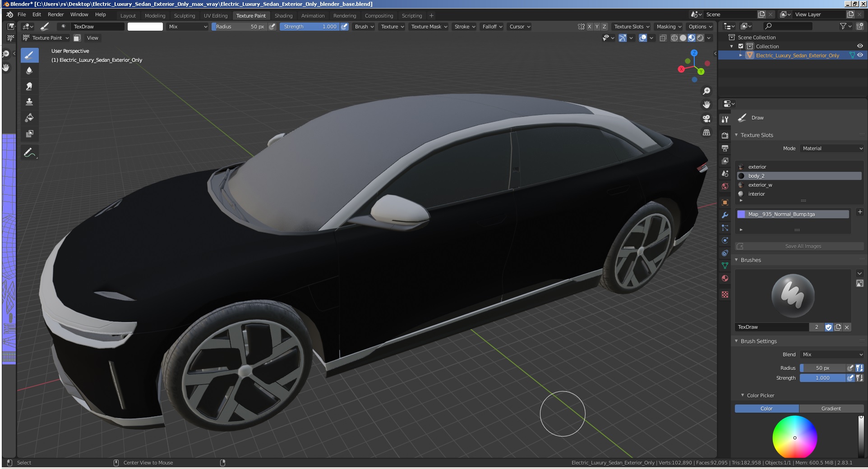
Task: Toggle X-ray display button
Action: pos(663,38)
